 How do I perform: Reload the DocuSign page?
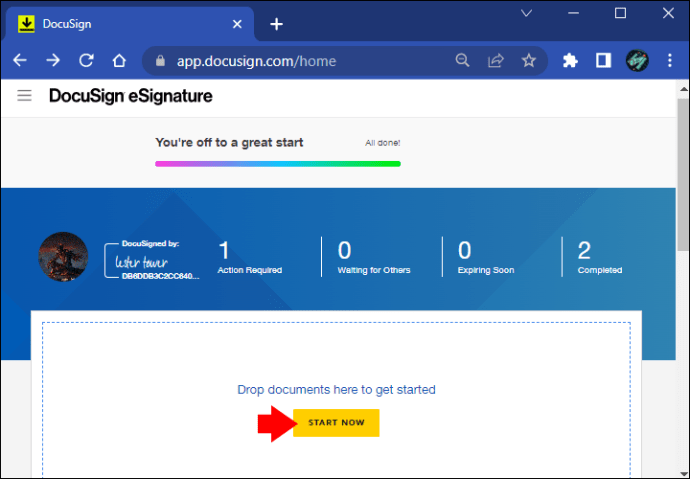pyautogui.click(x=86, y=60)
